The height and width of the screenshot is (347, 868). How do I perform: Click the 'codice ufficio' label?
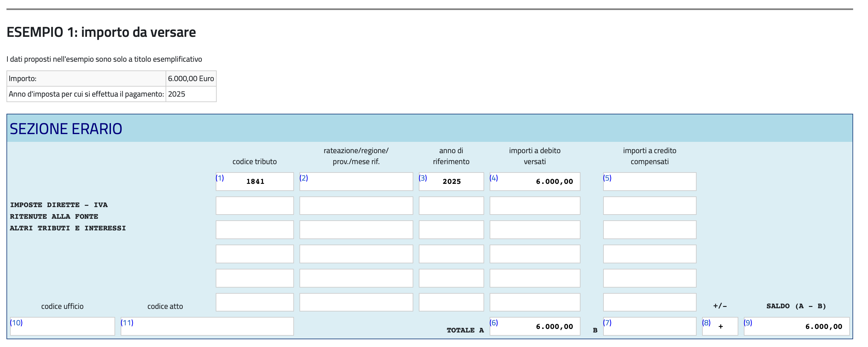click(x=62, y=306)
